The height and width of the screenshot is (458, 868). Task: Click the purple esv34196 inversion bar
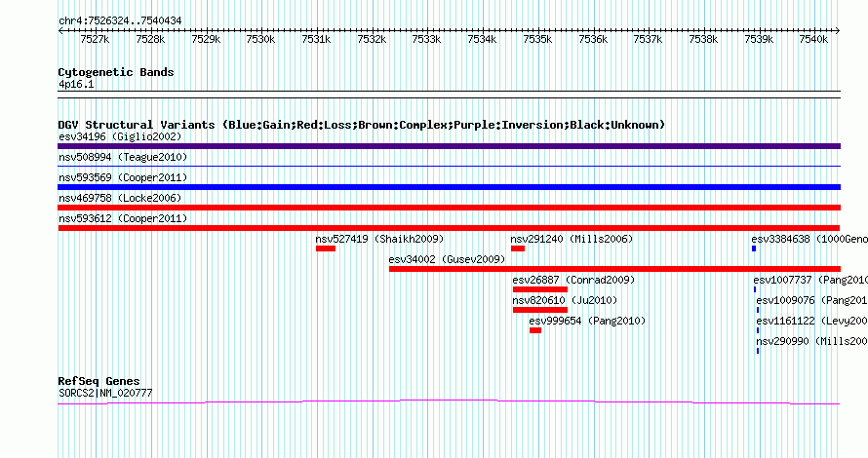(449, 146)
